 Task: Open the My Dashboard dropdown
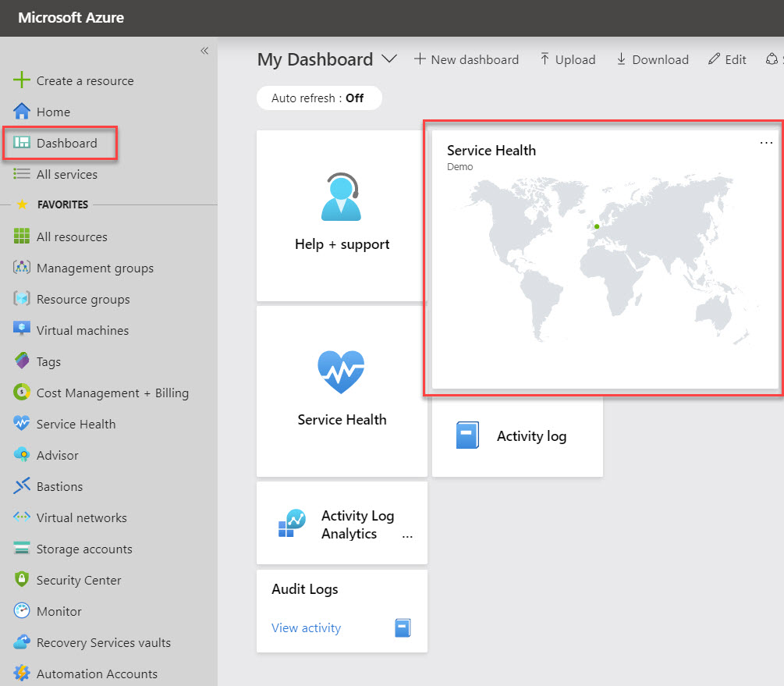[389, 59]
